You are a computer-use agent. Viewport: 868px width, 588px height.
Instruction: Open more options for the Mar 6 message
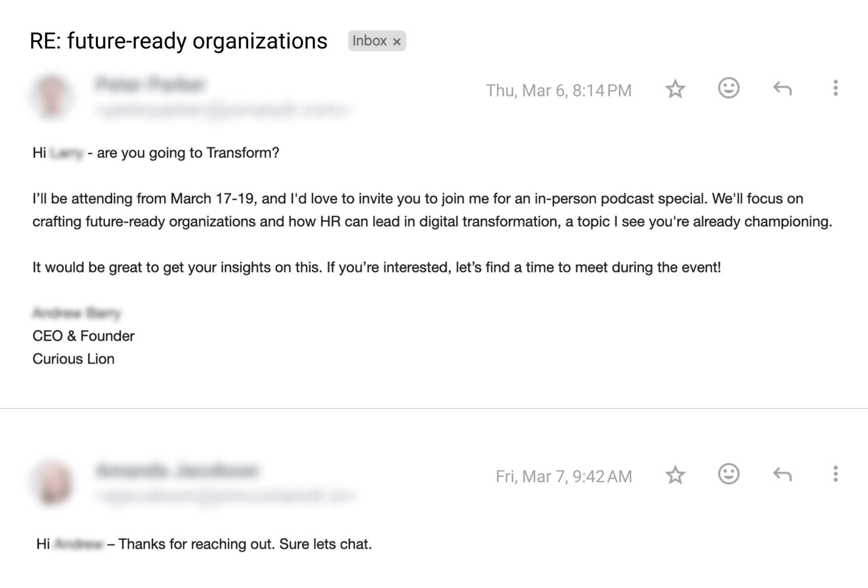click(x=835, y=88)
